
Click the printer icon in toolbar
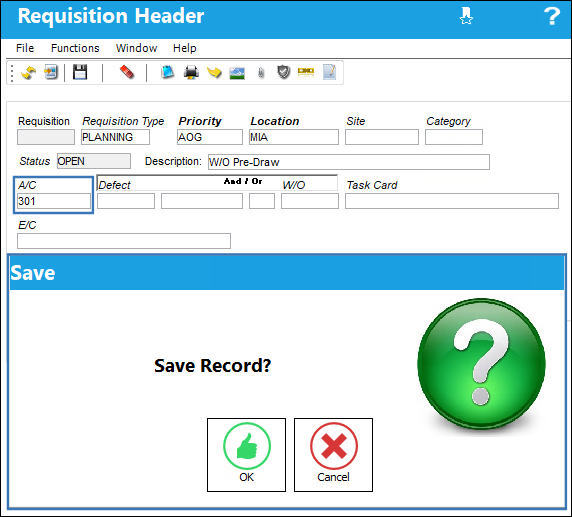(x=191, y=72)
